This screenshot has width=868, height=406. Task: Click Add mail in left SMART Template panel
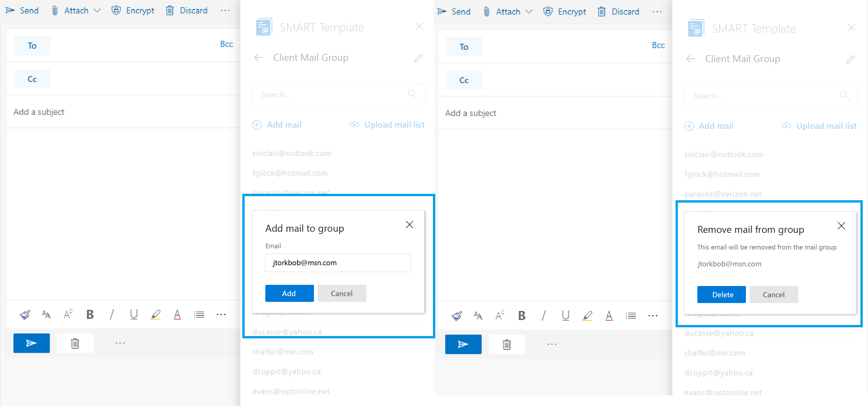[x=277, y=125]
